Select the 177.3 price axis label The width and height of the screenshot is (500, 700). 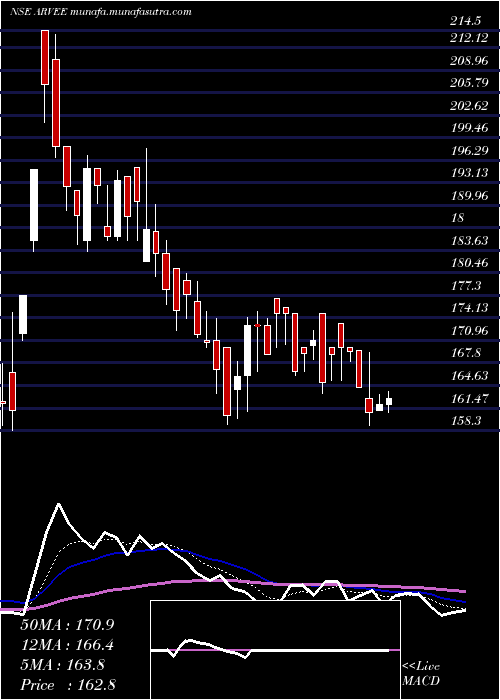466,286
